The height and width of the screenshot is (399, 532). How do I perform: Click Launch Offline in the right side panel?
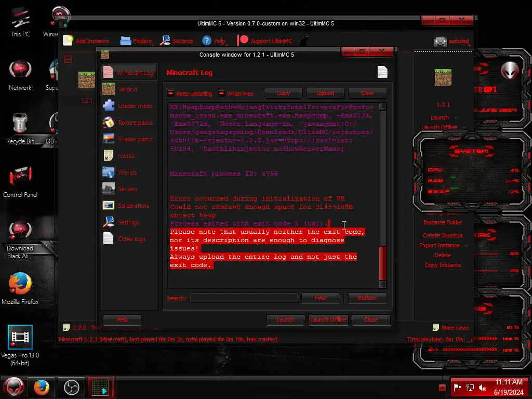tap(439, 127)
